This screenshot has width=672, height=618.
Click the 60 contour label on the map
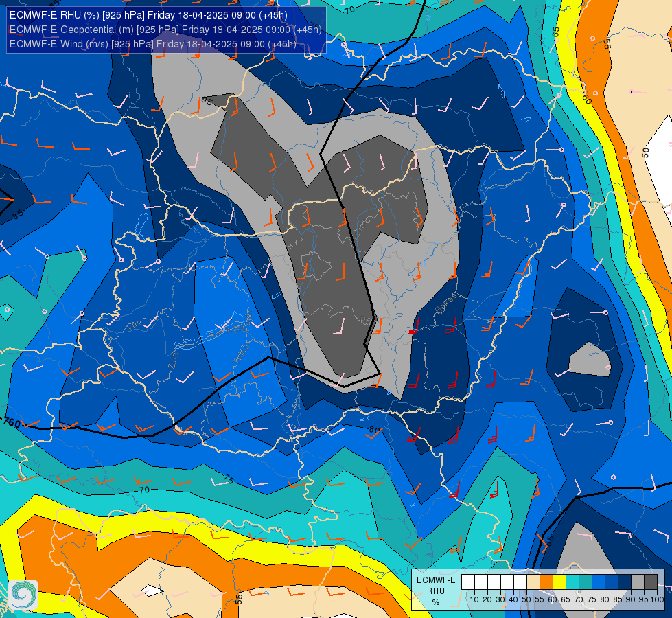tap(587, 99)
